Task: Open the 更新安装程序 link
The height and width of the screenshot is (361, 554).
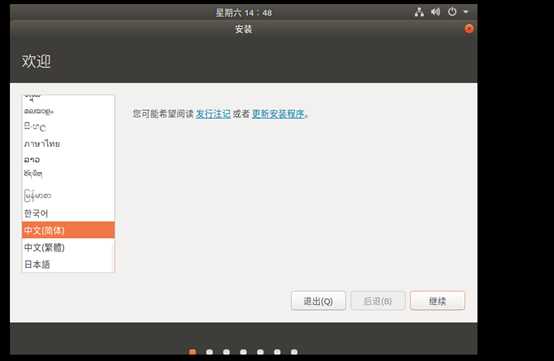Action: coord(278,114)
